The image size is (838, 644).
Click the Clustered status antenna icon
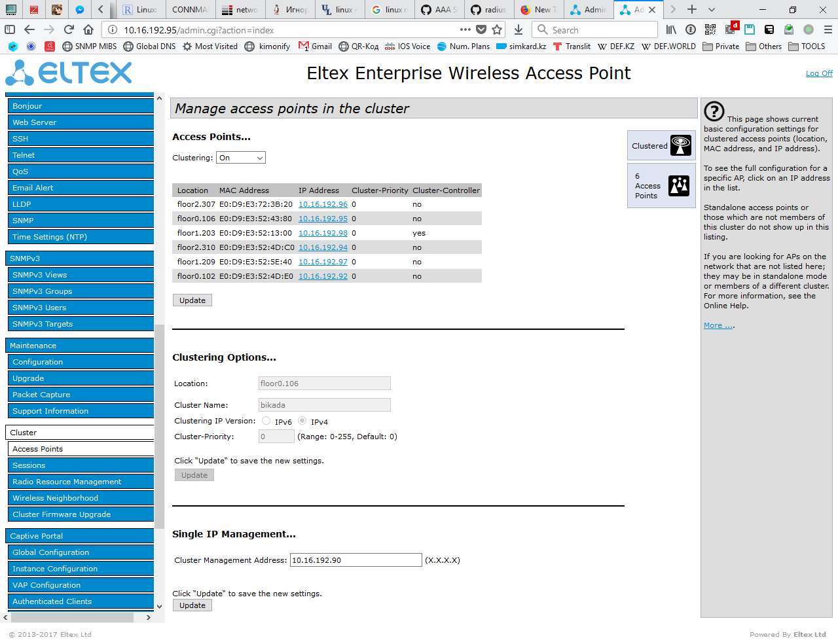pos(681,145)
